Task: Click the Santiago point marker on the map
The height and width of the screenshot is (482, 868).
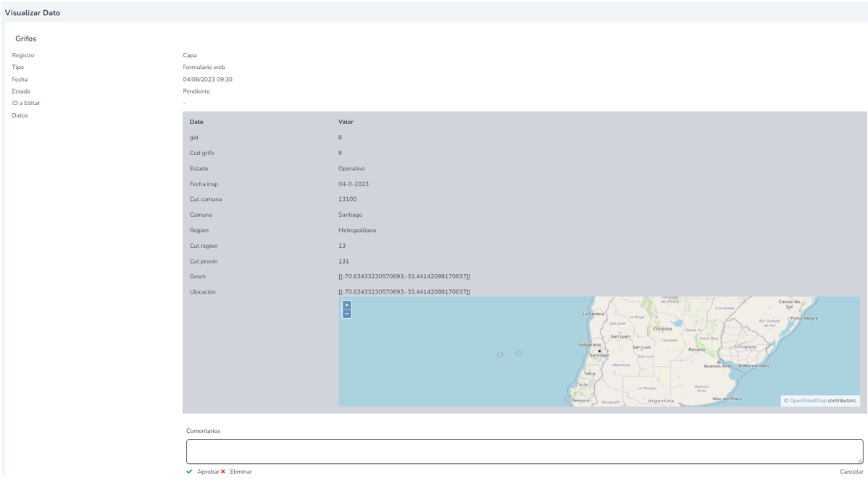Action: click(x=599, y=351)
